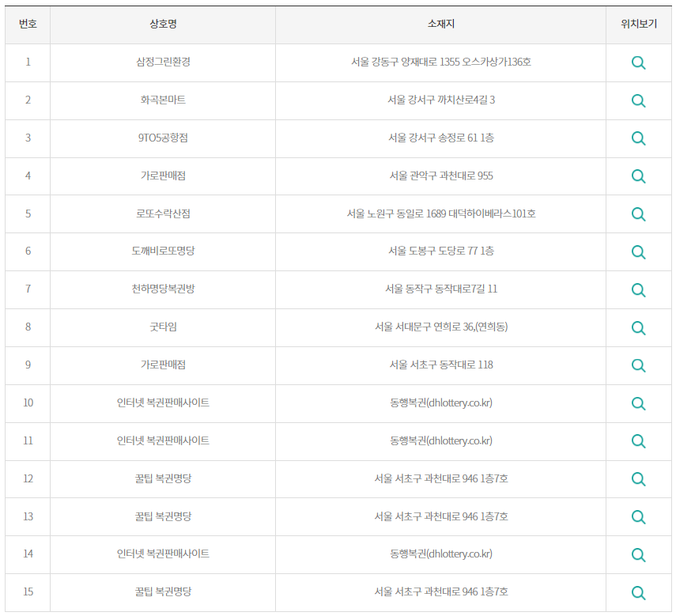The image size is (676, 616).
Task: Click address 서울 강서구 까치산로4길 3
Action: tap(441, 100)
